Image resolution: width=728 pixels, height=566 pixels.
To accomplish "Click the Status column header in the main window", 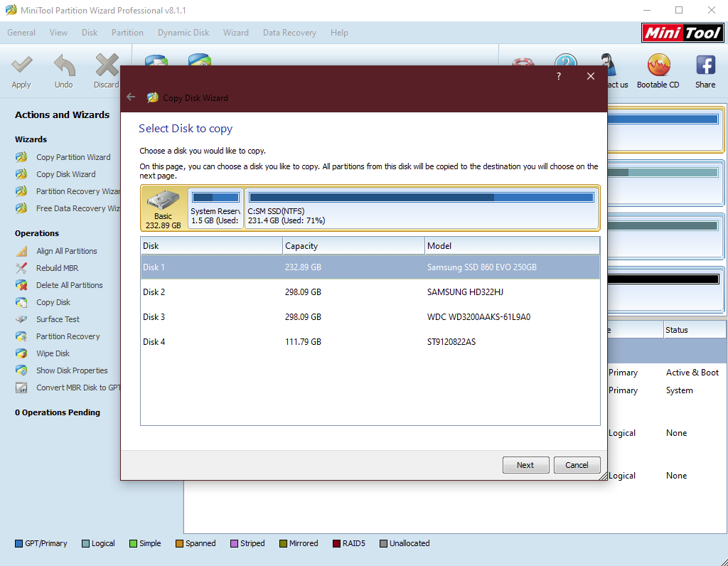I will pos(694,330).
